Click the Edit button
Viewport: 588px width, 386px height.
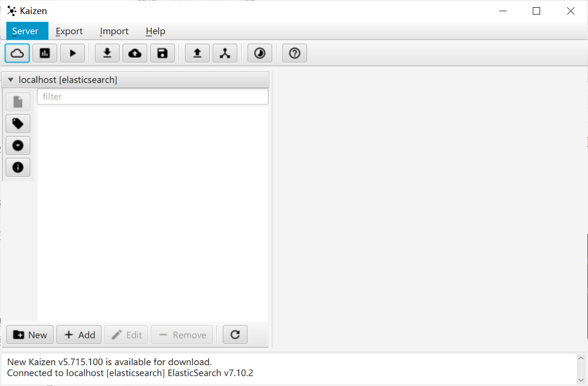tap(126, 335)
